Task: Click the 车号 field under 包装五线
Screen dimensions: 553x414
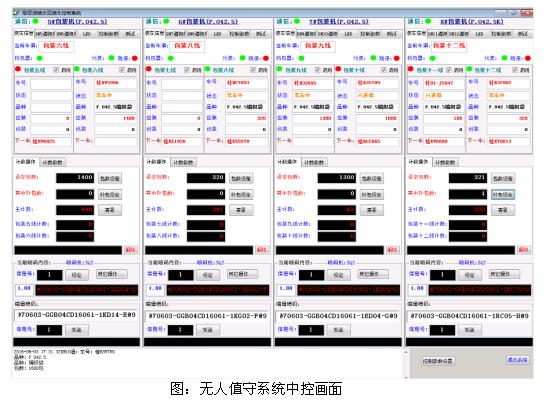Action: pos(51,84)
